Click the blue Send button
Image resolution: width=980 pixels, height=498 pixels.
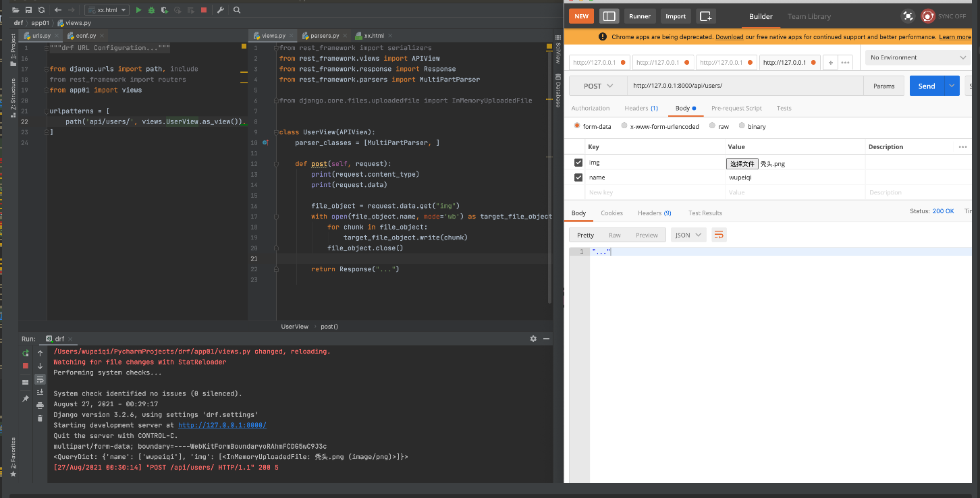(x=927, y=86)
